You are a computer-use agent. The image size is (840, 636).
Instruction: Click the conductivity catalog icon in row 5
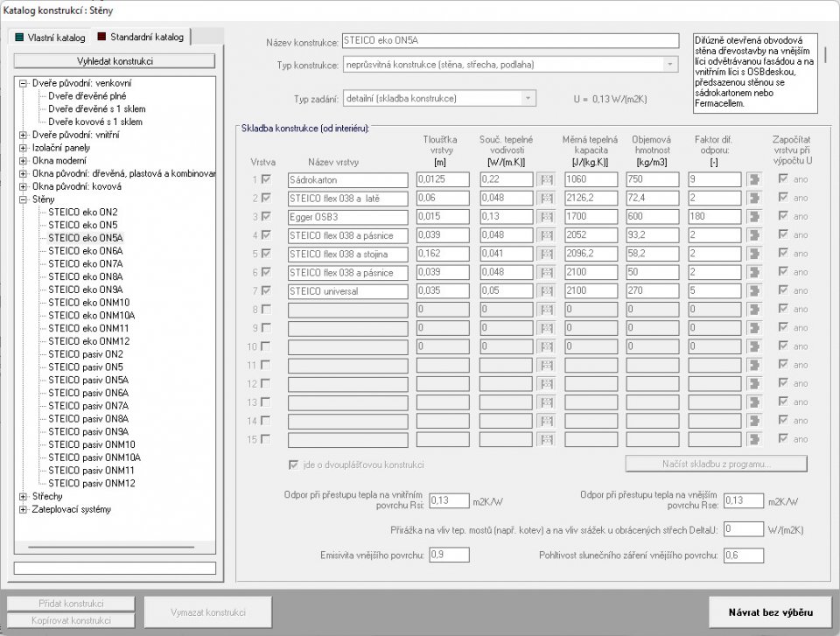tap(546, 254)
